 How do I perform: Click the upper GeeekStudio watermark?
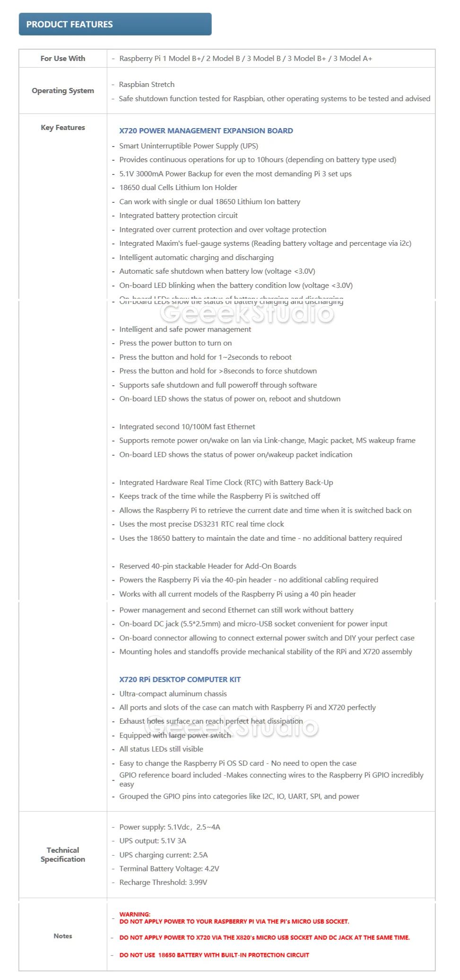point(247,312)
